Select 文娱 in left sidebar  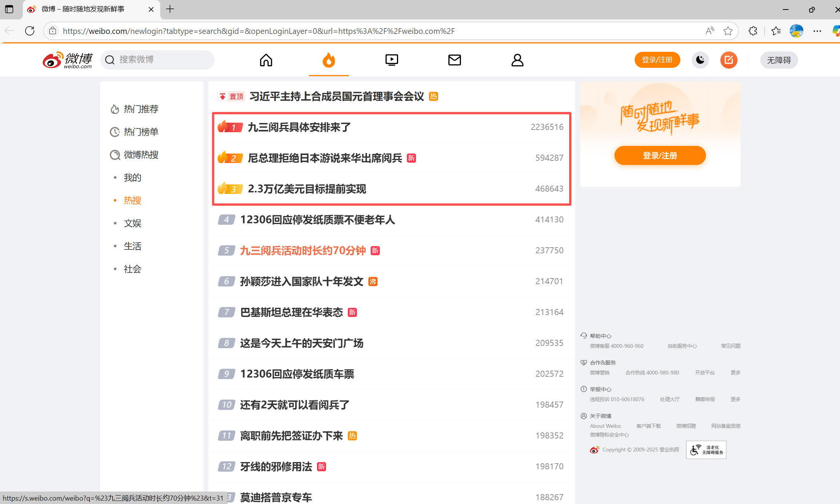132,223
